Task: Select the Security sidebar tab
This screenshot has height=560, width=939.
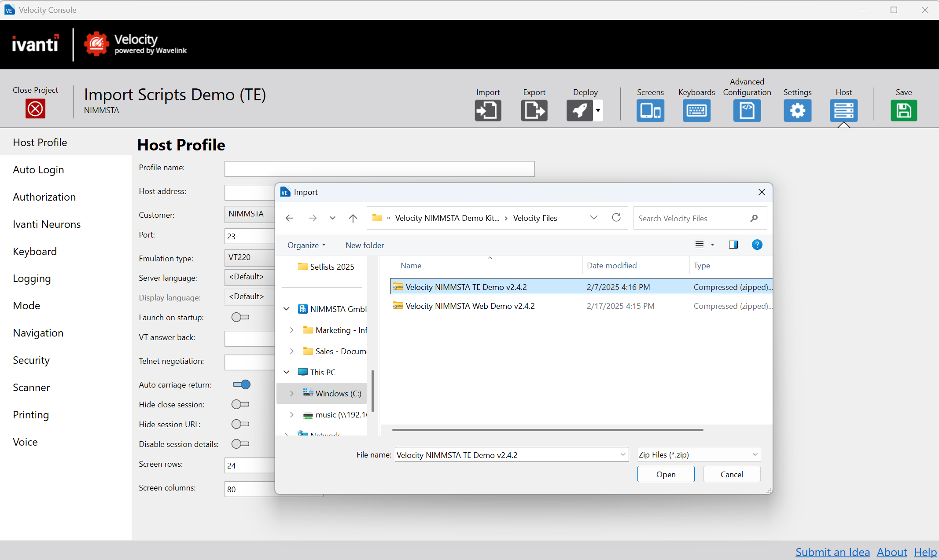Action: point(66,360)
